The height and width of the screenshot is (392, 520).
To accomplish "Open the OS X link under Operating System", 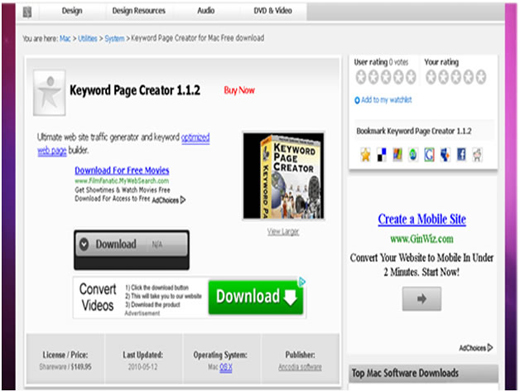I will 226,367.
